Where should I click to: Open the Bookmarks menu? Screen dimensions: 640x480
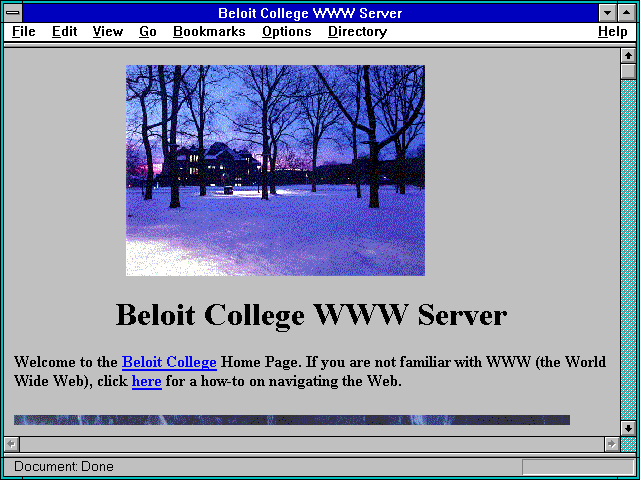pyautogui.click(x=209, y=31)
